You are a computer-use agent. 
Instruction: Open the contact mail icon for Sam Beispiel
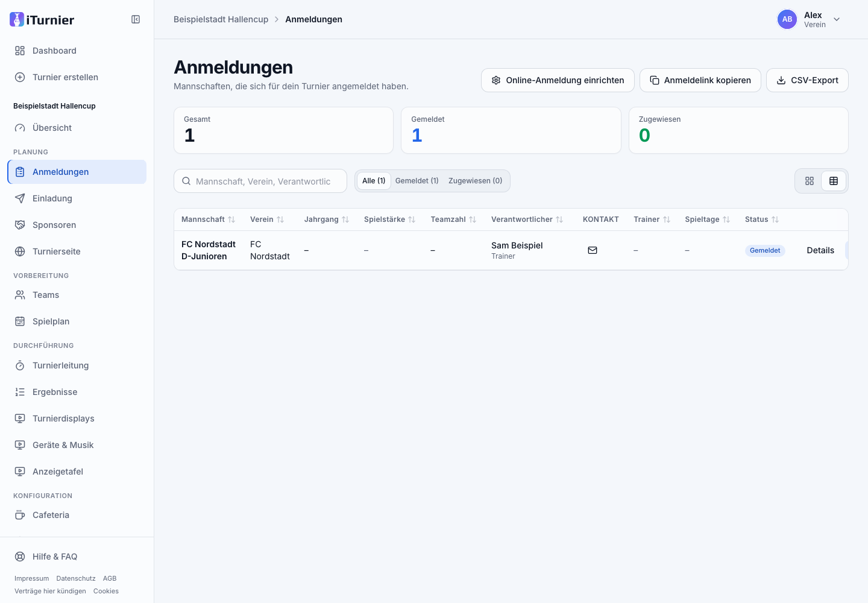593,250
